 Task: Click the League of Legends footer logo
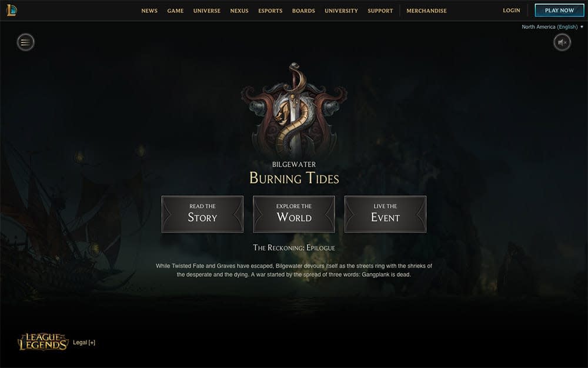click(x=44, y=342)
